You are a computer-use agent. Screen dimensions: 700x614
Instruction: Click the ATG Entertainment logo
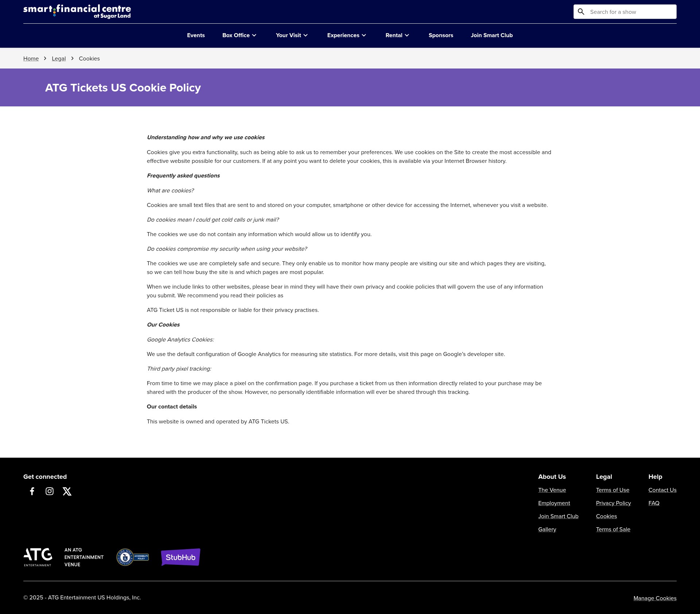tap(38, 557)
